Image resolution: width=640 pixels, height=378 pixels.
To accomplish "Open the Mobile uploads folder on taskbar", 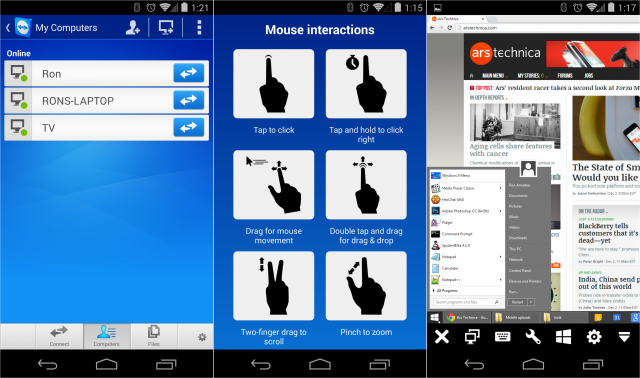I will [x=515, y=317].
